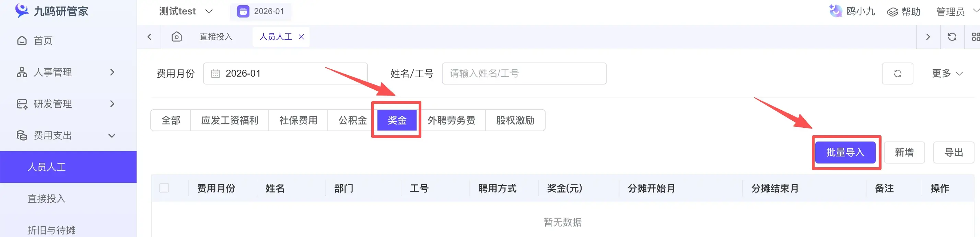Image resolution: width=980 pixels, height=237 pixels.
Task: Close the 人员人工 tab
Action: point(301,36)
